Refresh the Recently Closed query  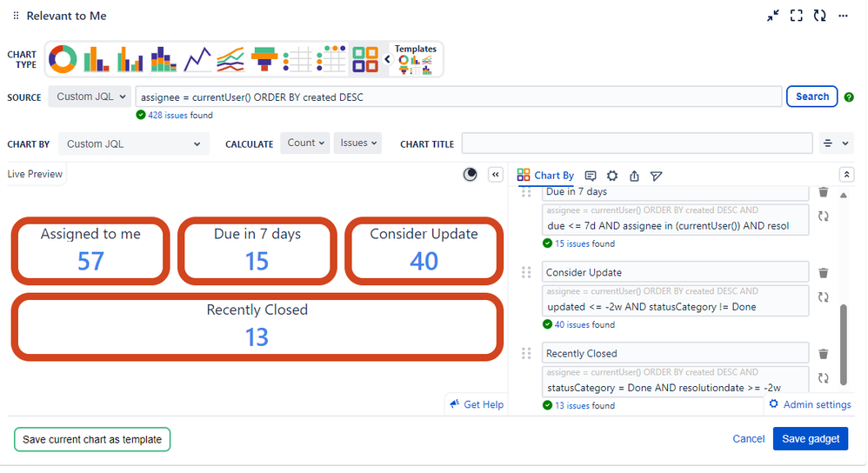pos(823,378)
